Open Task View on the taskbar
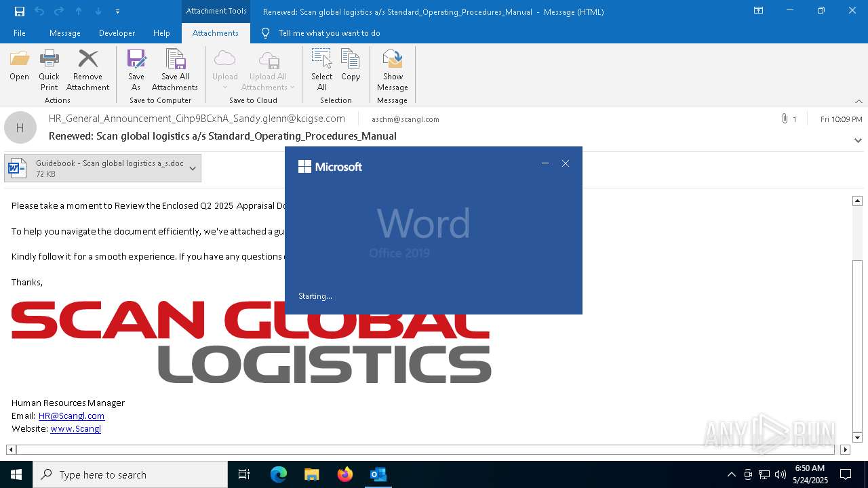 click(x=244, y=474)
